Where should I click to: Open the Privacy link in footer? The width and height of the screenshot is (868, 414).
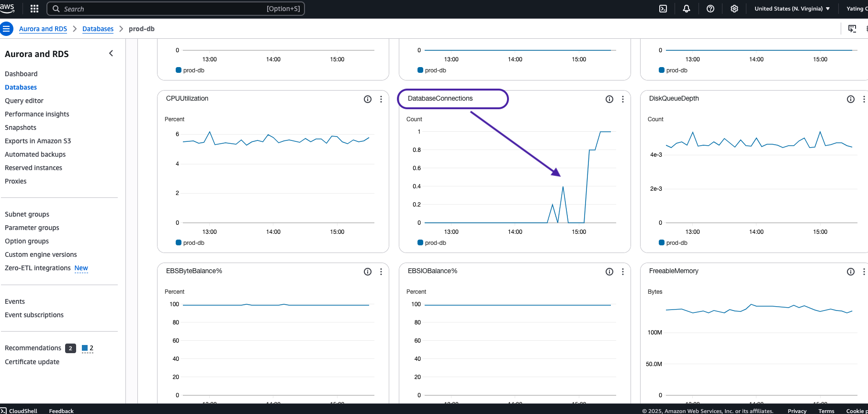(x=797, y=411)
